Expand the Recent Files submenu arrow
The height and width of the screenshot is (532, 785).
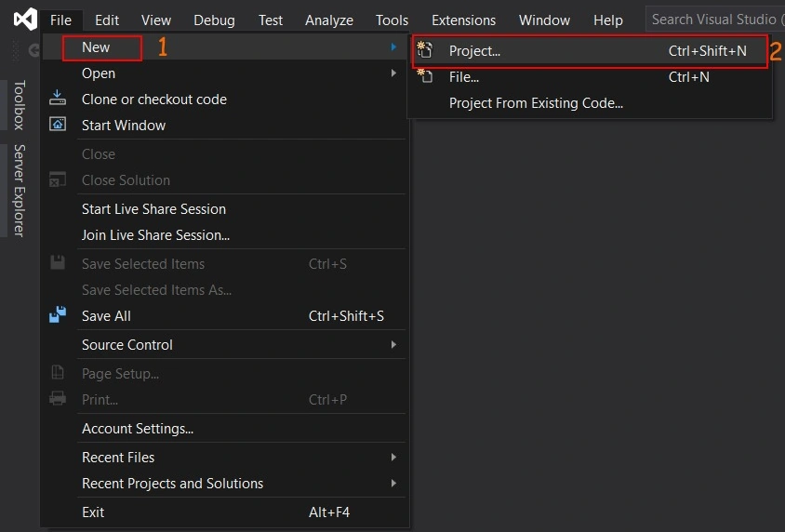(394, 457)
